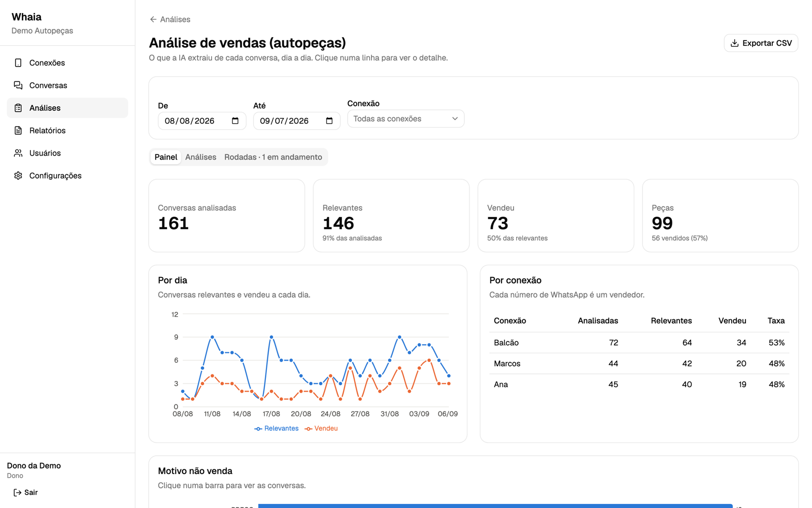Image resolution: width=812 pixels, height=508 pixels.
Task: Toggle Relevantes series in chart legend
Action: pyautogui.click(x=277, y=429)
